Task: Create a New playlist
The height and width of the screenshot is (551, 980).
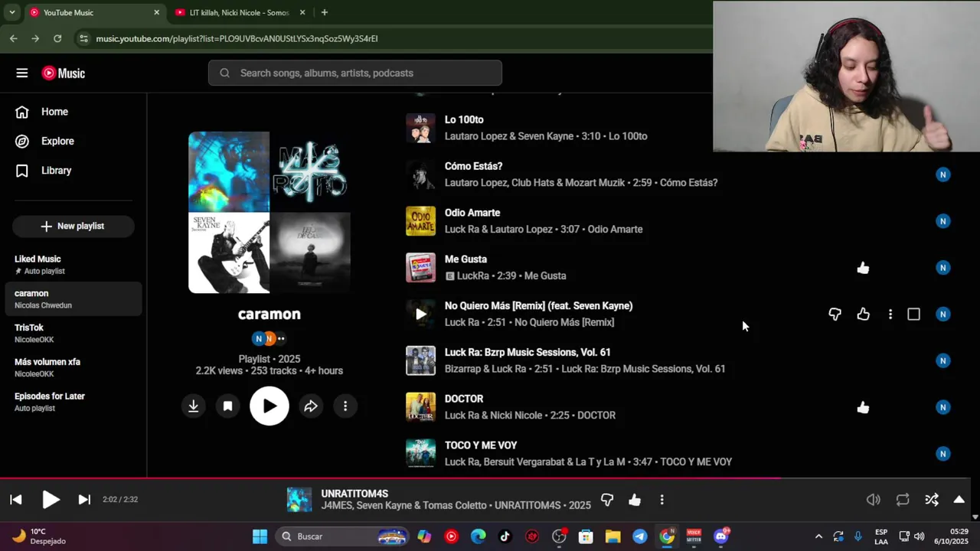Action: point(73,226)
